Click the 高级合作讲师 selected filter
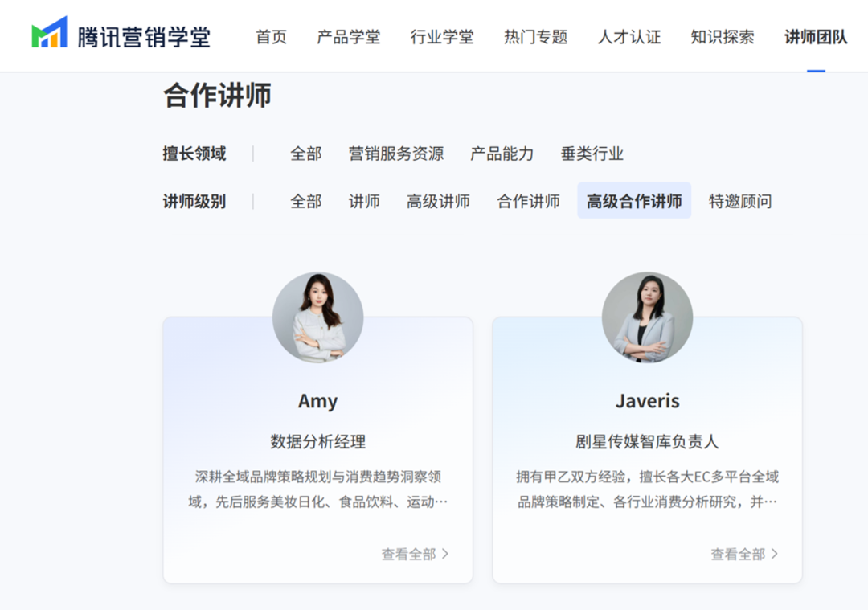Screen dimensions: 868x610 (634, 200)
